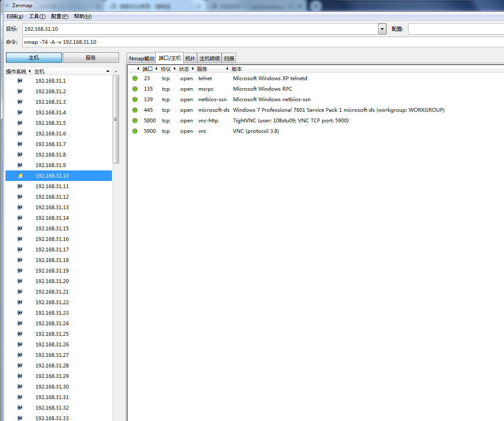Click the green open-status dot for port 5800

[x=135, y=120]
